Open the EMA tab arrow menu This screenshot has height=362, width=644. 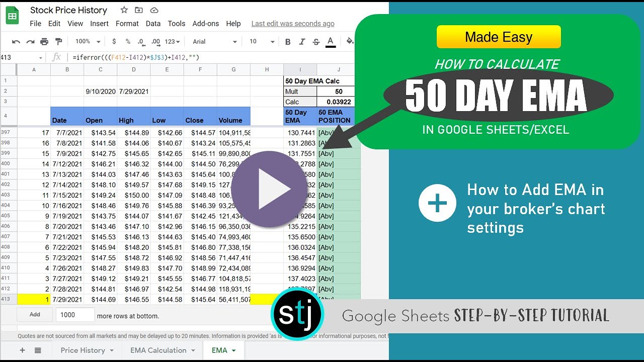click(234, 350)
